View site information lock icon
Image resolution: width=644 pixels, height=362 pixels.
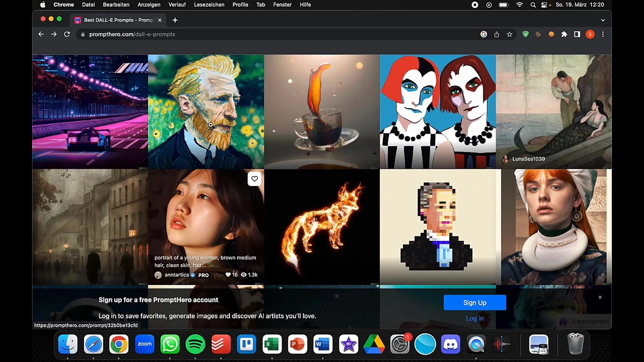point(83,34)
